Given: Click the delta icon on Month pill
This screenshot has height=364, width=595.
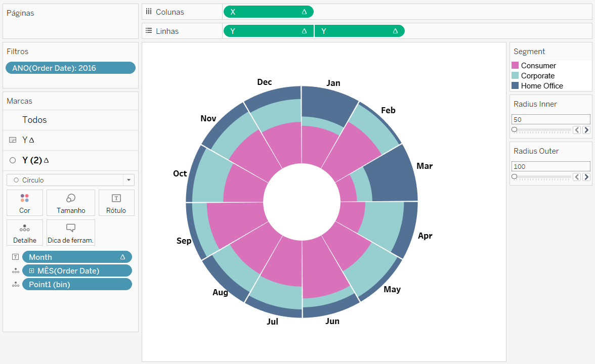Looking at the screenshot, I should pos(122,257).
